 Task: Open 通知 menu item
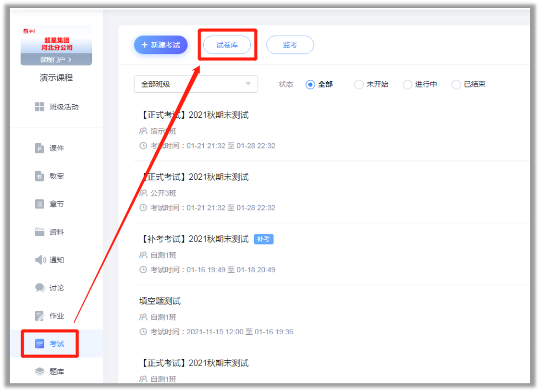(50, 260)
